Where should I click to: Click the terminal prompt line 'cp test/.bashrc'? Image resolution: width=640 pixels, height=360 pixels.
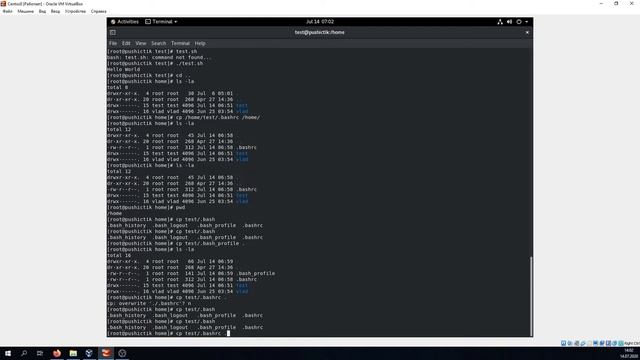tap(169, 333)
